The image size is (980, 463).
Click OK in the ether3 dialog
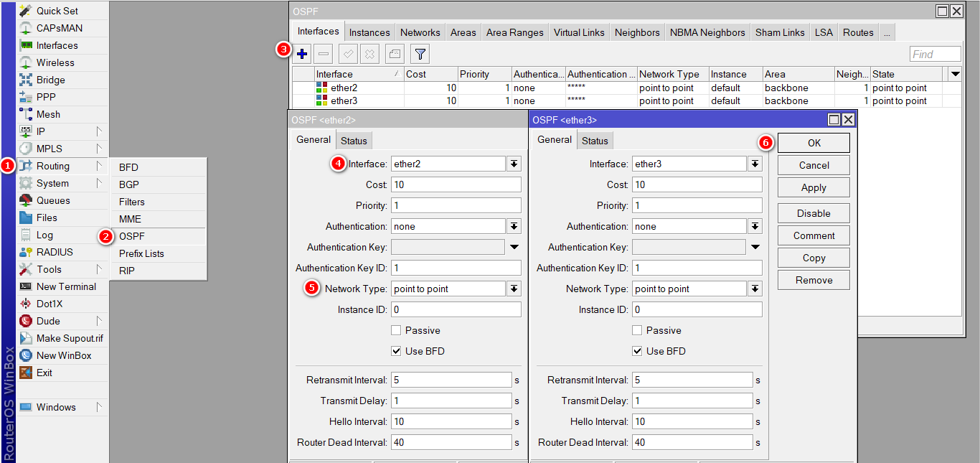[813, 142]
